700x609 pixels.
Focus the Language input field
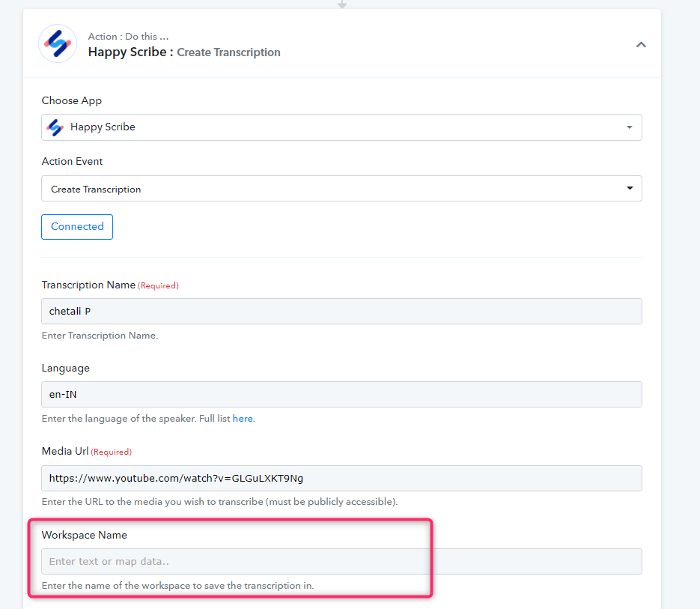click(x=341, y=395)
